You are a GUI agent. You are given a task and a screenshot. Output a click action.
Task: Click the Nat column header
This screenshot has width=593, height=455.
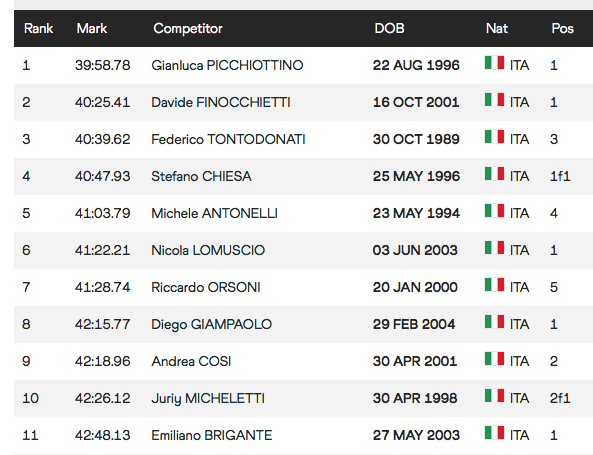point(497,28)
